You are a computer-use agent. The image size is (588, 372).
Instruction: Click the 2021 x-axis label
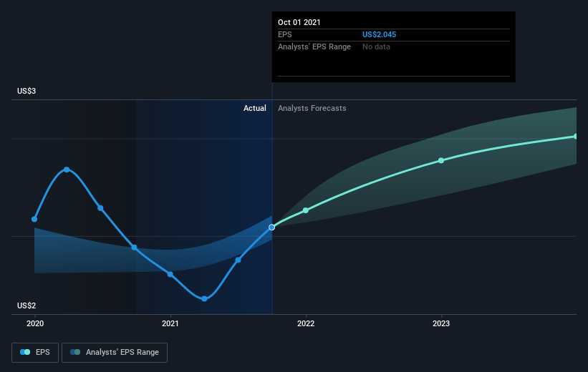[170, 323]
